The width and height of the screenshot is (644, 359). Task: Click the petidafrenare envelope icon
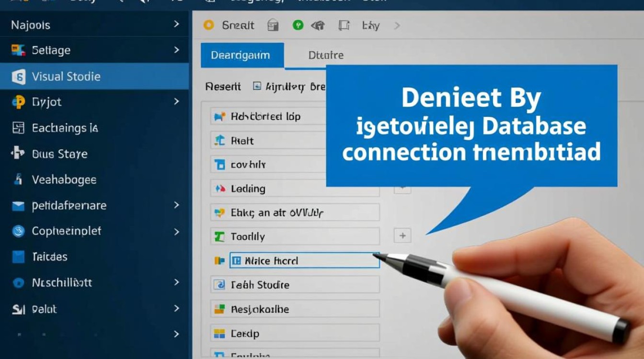(x=18, y=206)
